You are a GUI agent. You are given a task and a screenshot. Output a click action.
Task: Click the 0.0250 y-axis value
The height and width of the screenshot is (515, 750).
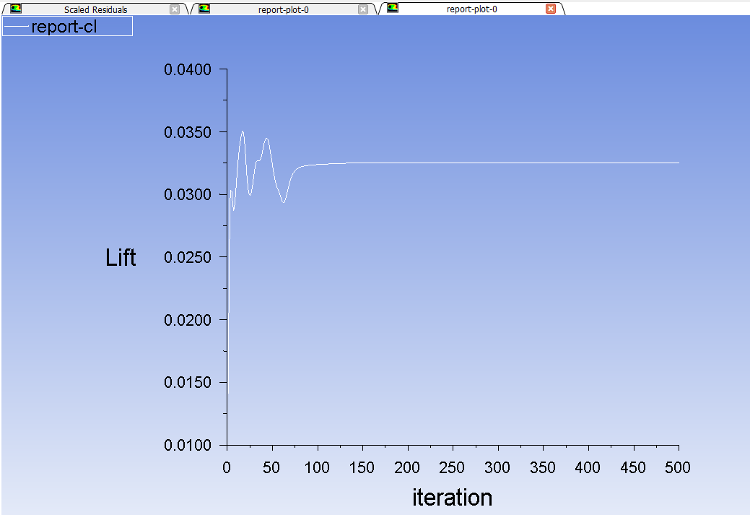(188, 257)
